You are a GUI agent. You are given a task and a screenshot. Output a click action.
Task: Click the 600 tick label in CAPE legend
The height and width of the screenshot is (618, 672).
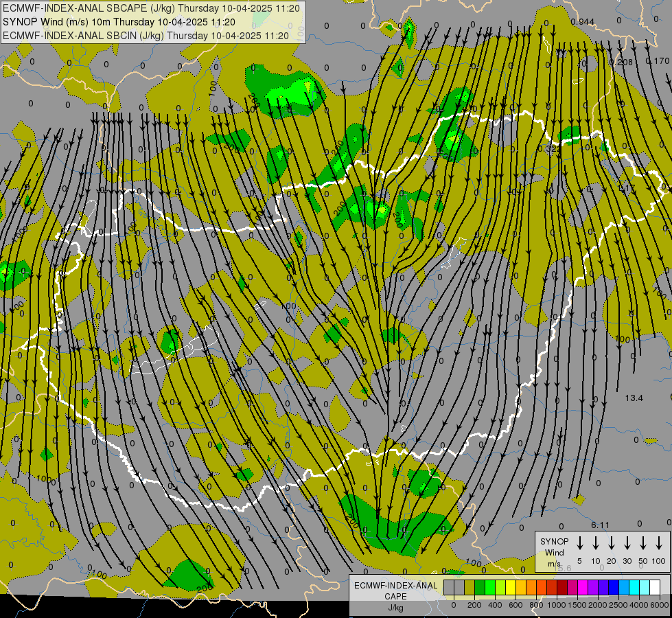click(x=515, y=605)
